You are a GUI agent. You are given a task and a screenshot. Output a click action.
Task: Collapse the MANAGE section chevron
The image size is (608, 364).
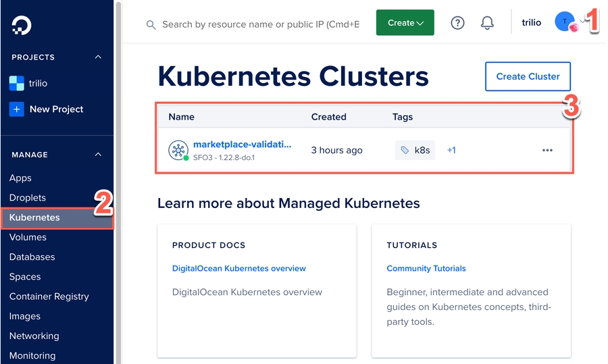(98, 155)
